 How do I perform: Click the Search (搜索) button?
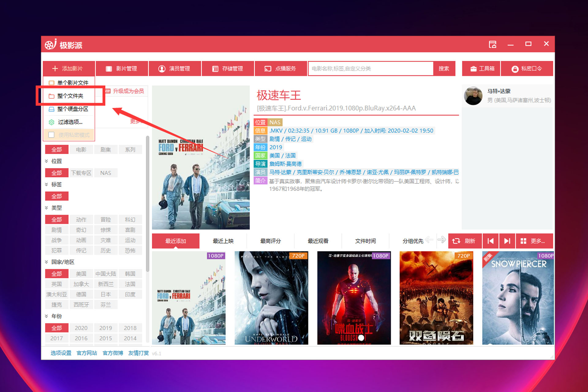point(444,69)
